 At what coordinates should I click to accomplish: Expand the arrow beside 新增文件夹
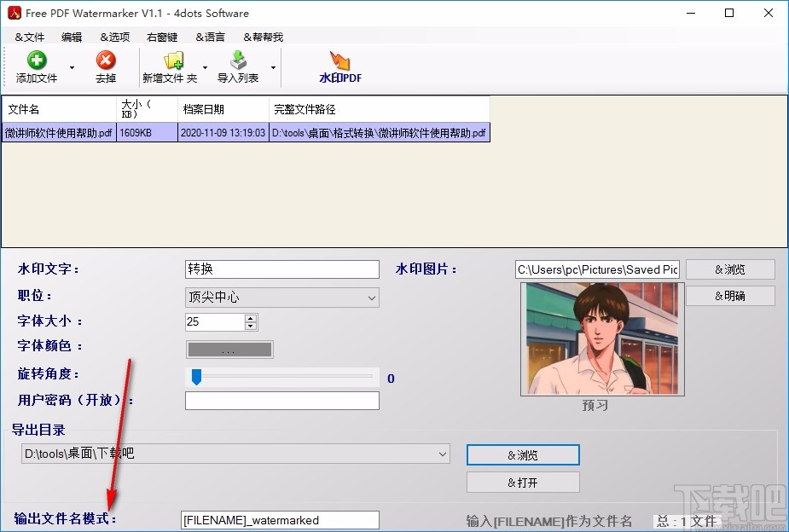point(205,67)
